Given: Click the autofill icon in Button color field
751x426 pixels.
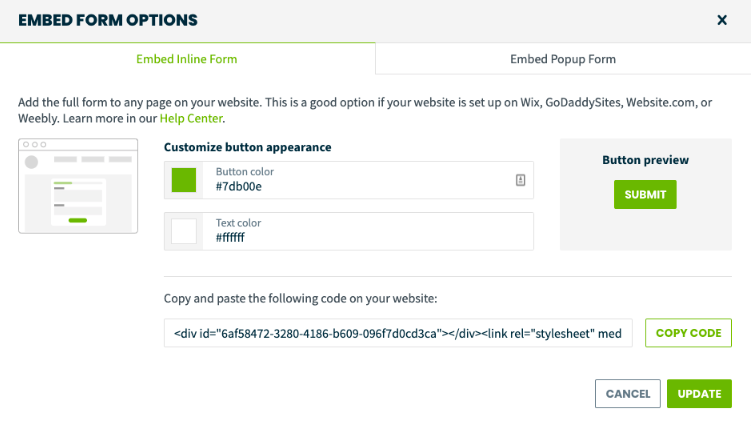Looking at the screenshot, I should pos(521,180).
